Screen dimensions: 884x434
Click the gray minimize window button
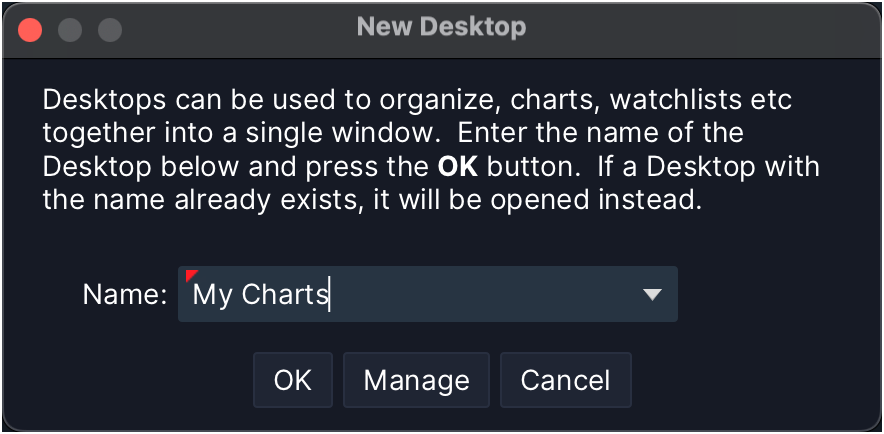(70, 29)
